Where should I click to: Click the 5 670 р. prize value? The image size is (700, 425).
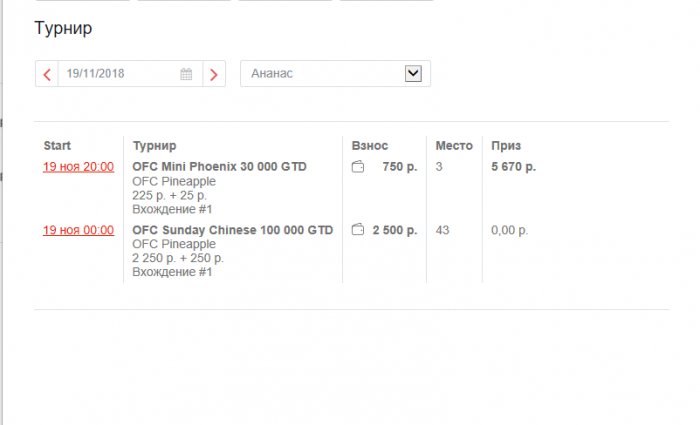pyautogui.click(x=513, y=167)
